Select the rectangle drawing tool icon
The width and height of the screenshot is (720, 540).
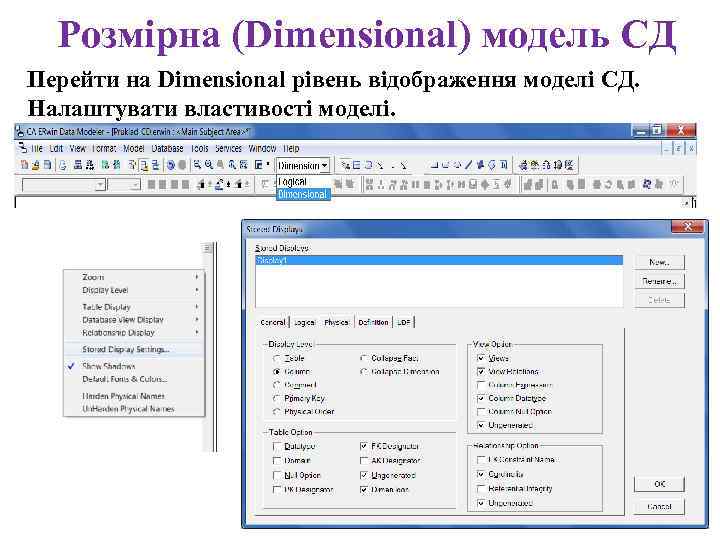434,165
